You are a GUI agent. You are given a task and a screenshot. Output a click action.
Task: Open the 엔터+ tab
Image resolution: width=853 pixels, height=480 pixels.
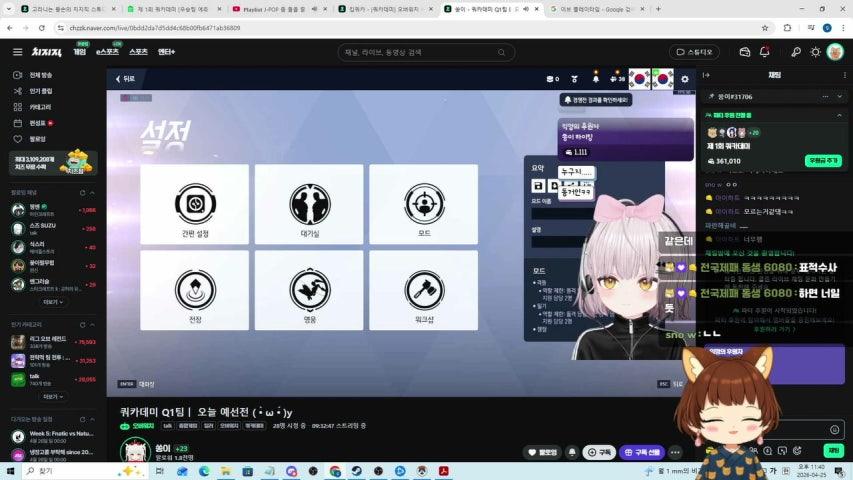click(x=166, y=52)
